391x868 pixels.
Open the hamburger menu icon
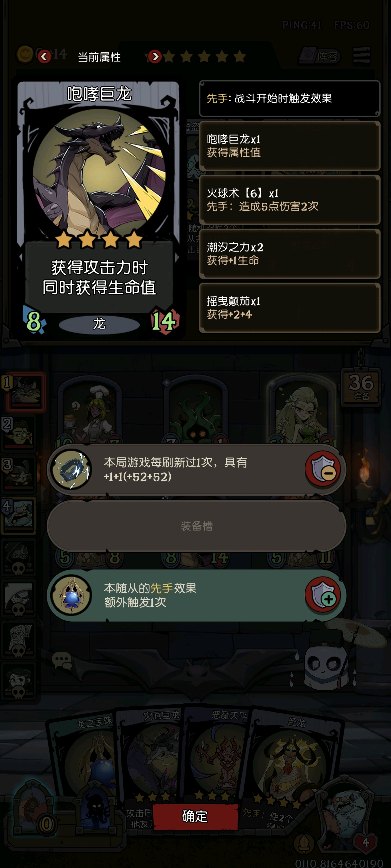[x=362, y=55]
